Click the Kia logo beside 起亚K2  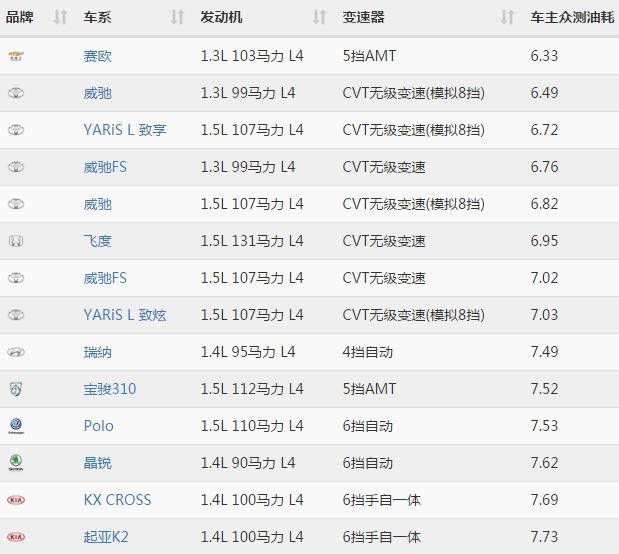coord(16,537)
